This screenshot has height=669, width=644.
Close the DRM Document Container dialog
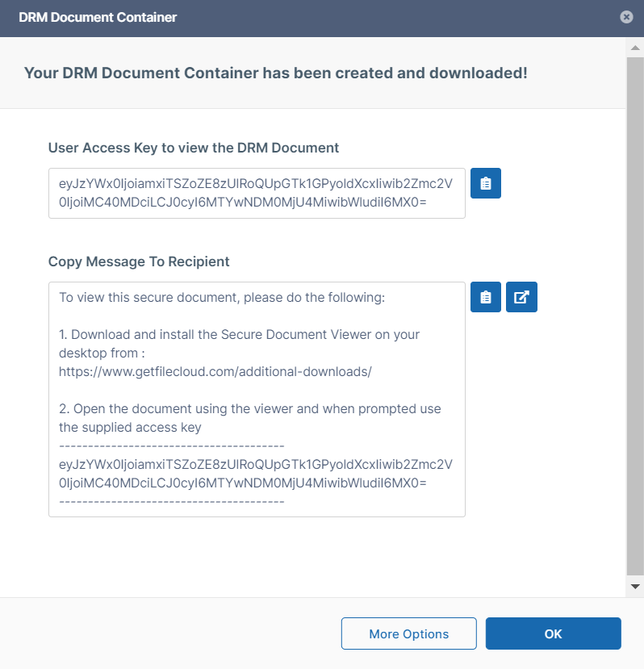coord(626,17)
